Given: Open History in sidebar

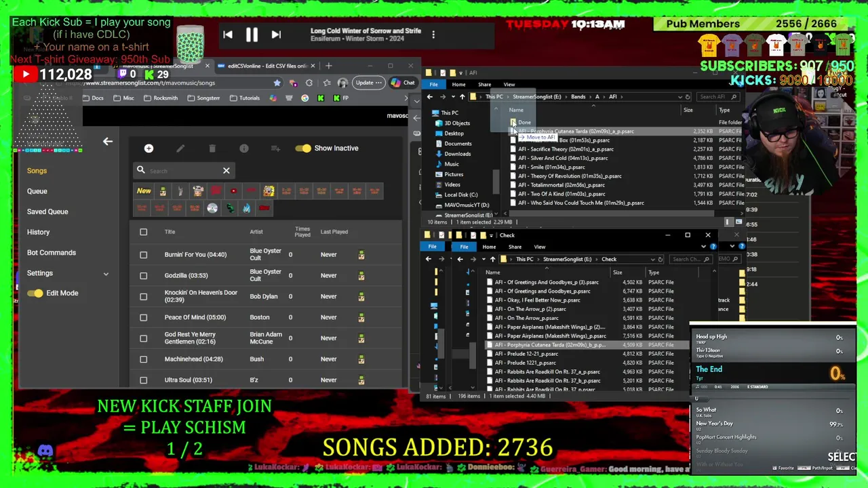Looking at the screenshot, I should pos(38,232).
